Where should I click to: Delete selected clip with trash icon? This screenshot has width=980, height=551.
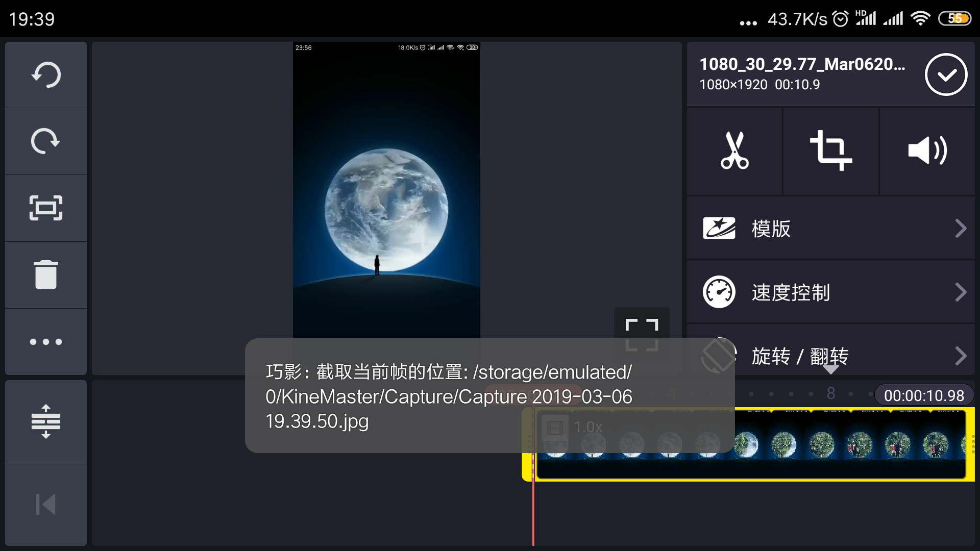[46, 275]
